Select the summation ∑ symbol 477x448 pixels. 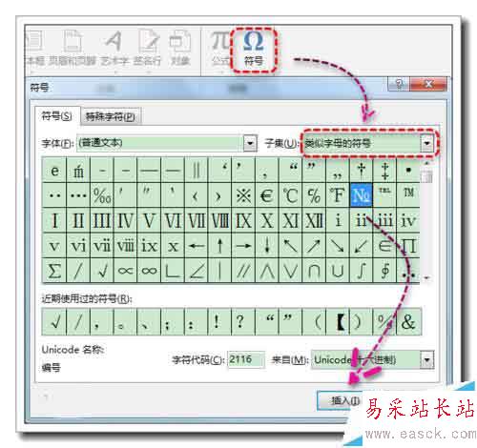click(x=54, y=271)
